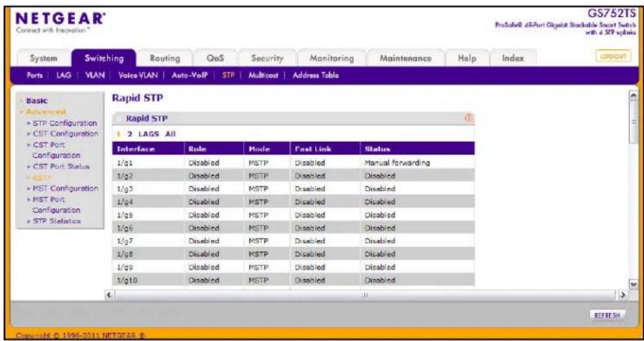Show unit 1 ports link

point(119,134)
